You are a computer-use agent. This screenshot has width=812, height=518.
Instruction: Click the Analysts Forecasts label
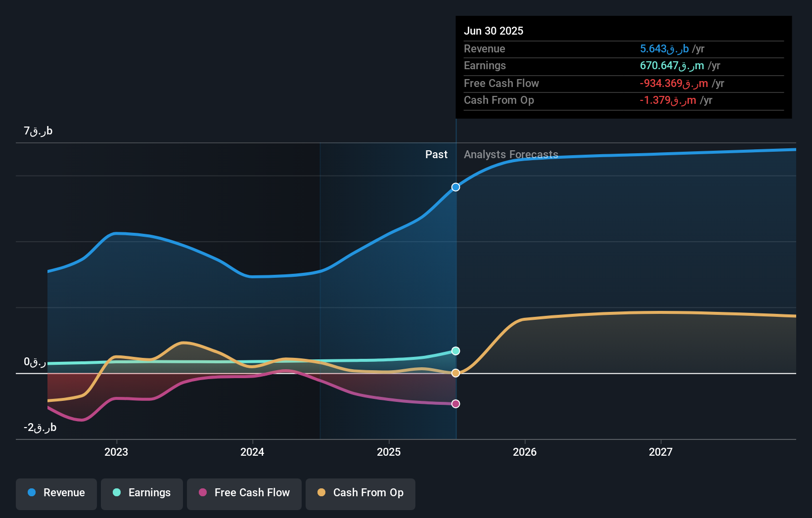[511, 154]
